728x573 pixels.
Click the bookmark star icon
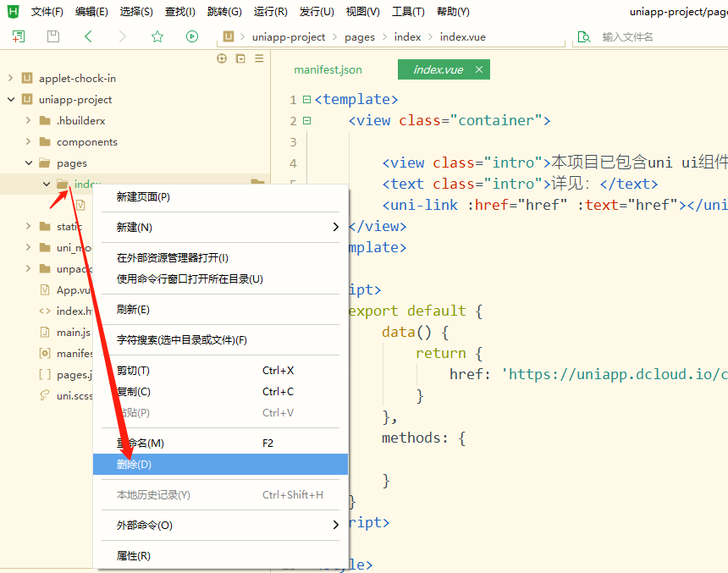[x=157, y=36]
